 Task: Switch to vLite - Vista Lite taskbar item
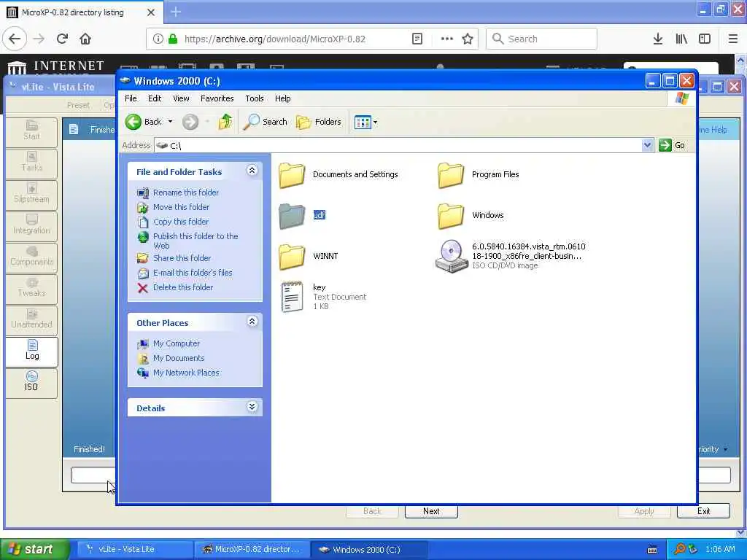pos(135,549)
